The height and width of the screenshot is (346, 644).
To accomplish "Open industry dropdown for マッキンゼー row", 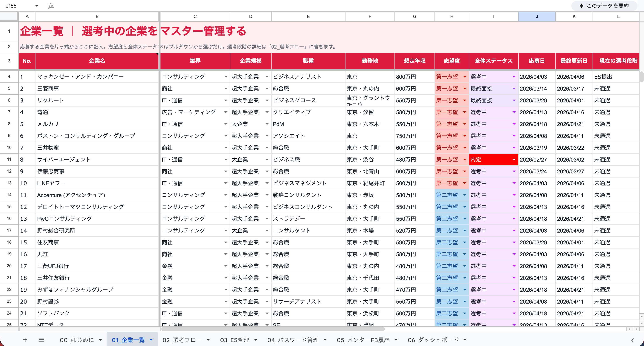I will point(225,77).
